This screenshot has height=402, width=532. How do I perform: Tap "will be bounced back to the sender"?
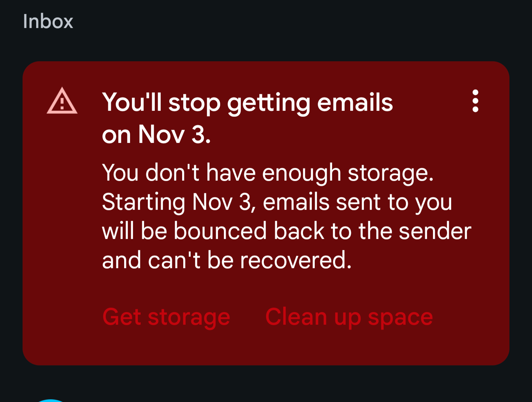[x=287, y=231]
